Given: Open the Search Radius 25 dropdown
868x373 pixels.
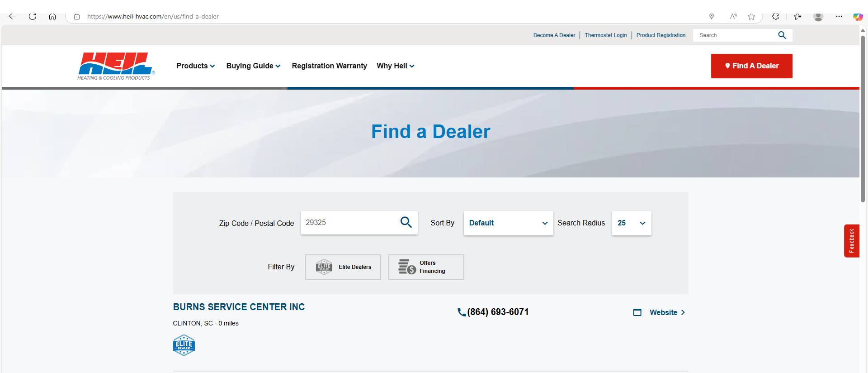Looking at the screenshot, I should coord(632,223).
